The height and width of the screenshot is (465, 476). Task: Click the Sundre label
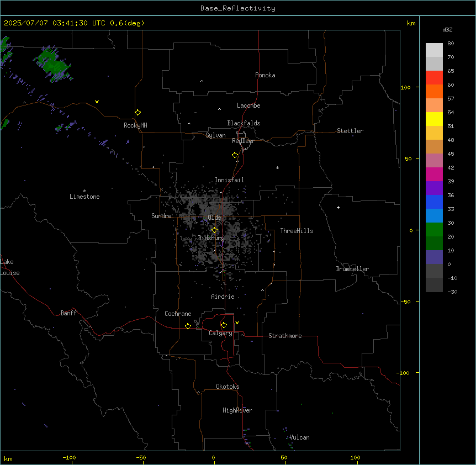coord(161,216)
